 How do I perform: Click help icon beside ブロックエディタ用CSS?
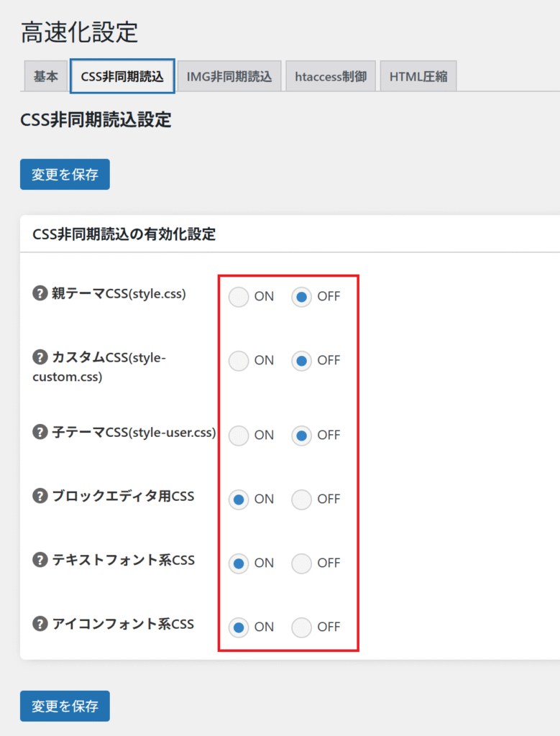pyautogui.click(x=40, y=496)
